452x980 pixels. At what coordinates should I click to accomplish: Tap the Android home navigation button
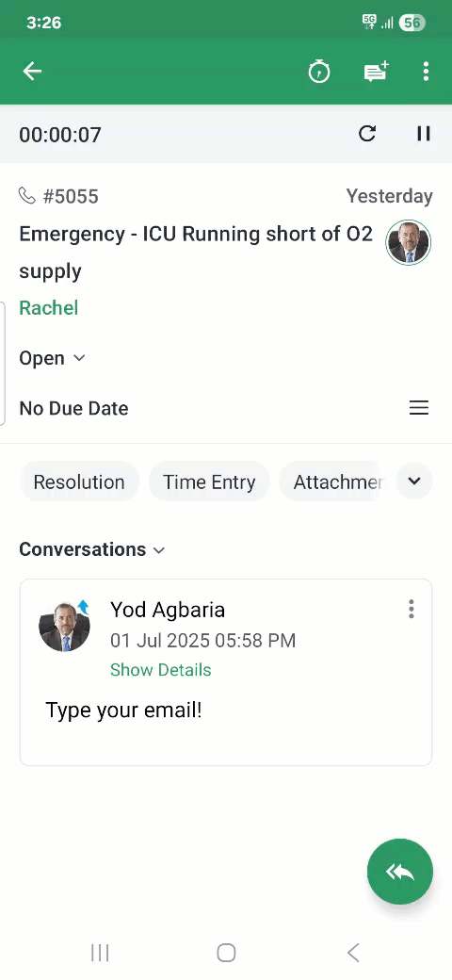(226, 953)
